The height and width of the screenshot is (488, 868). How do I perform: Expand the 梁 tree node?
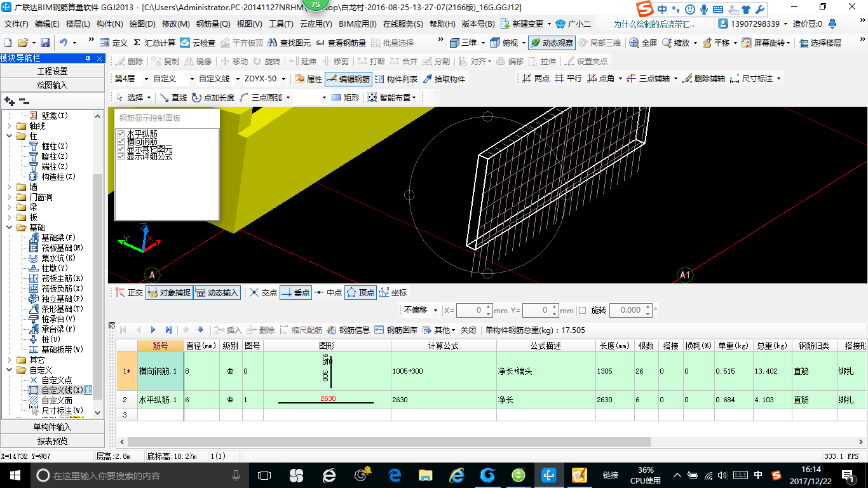coord(9,207)
